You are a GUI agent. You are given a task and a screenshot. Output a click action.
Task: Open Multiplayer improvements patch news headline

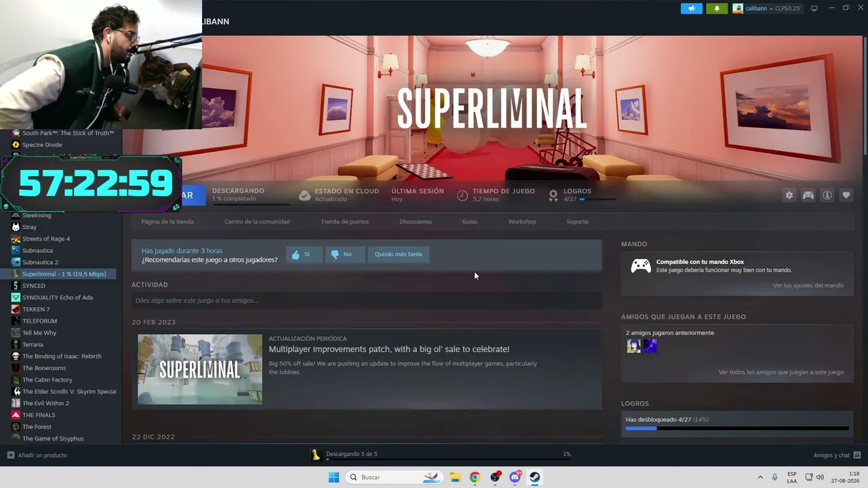pyautogui.click(x=389, y=349)
